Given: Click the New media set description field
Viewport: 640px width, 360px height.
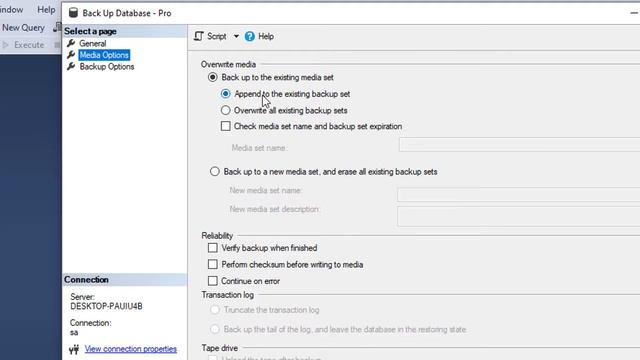Looking at the screenshot, I should click(x=518, y=216).
